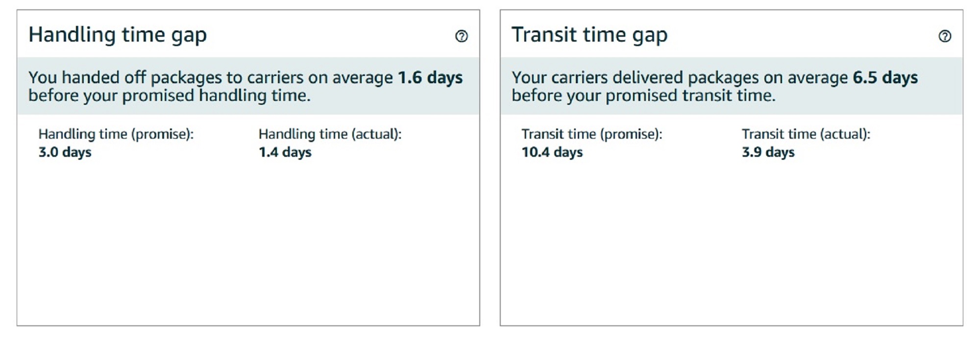Click the Handling time (actual) label

pyautogui.click(x=330, y=134)
